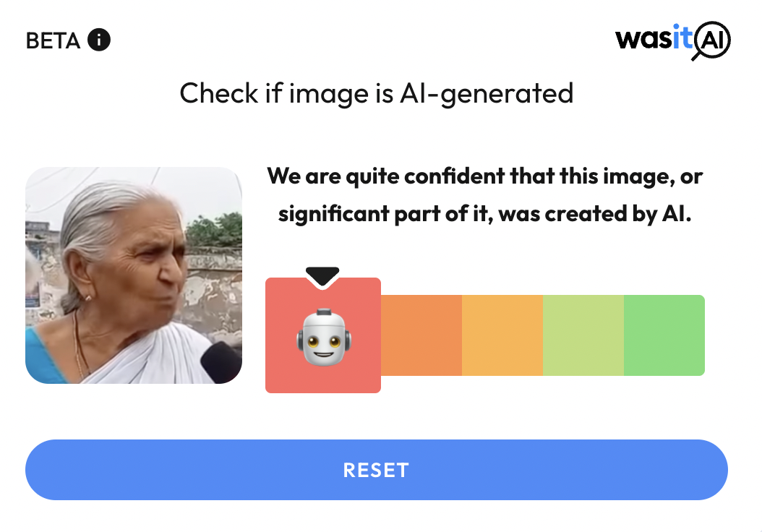Click the BETA label text
This screenshot has width=762, height=532.
[x=53, y=40]
